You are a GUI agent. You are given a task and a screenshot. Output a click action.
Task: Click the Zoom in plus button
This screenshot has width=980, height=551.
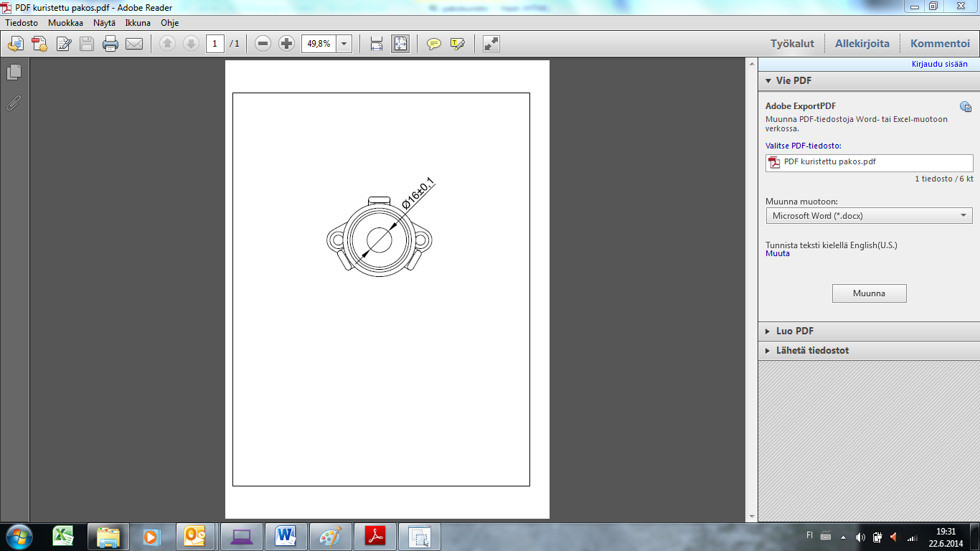(286, 44)
